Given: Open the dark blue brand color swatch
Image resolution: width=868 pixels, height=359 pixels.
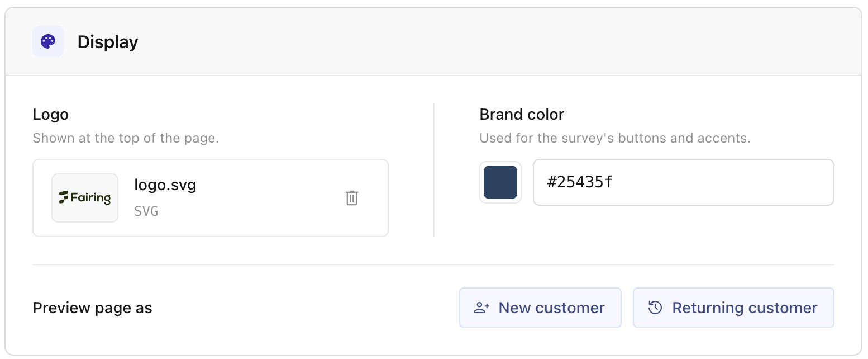Looking at the screenshot, I should (x=500, y=182).
